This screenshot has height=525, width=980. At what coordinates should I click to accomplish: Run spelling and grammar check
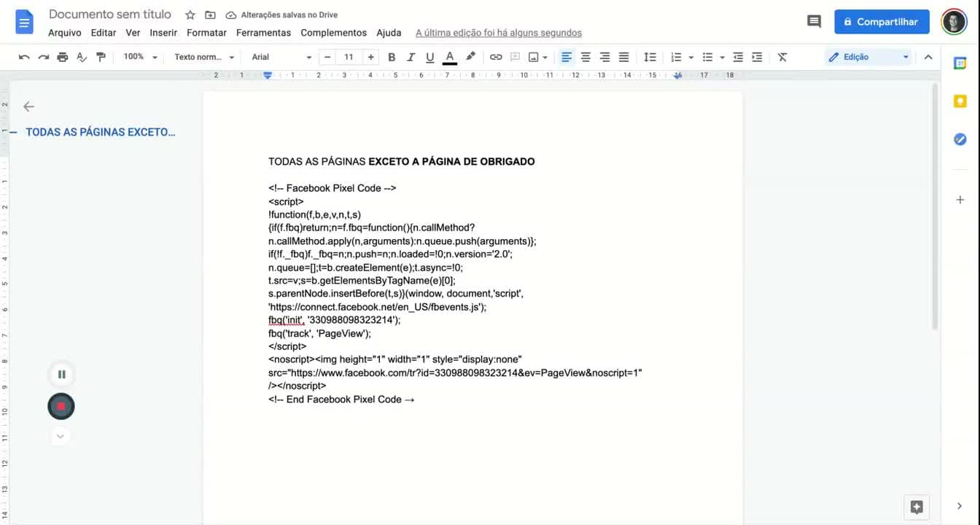click(82, 57)
